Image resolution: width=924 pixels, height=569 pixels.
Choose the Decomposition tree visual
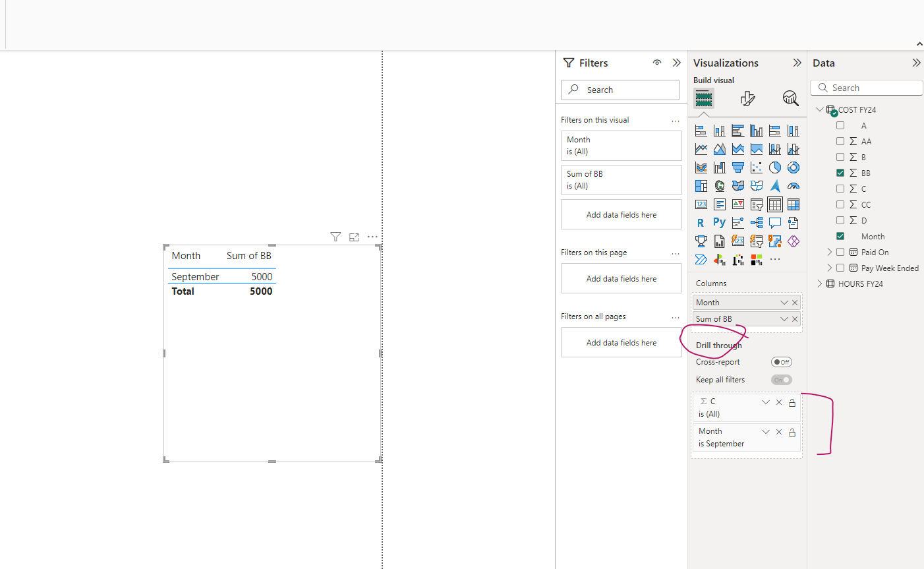(757, 223)
